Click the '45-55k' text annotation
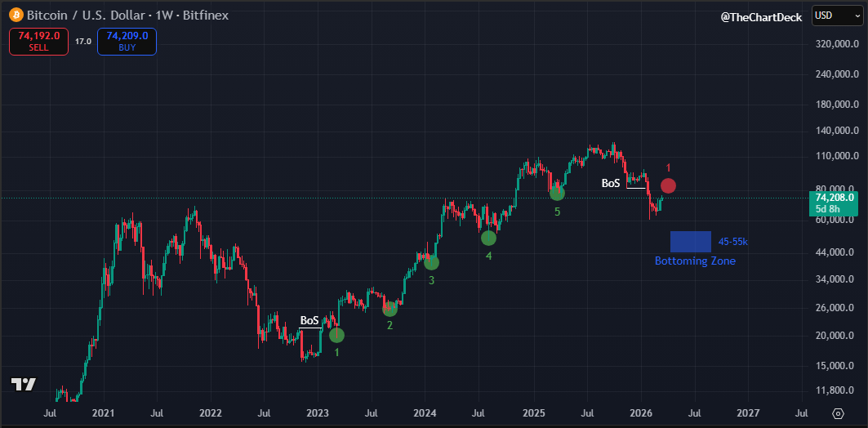This screenshot has height=428, width=868. [733, 242]
